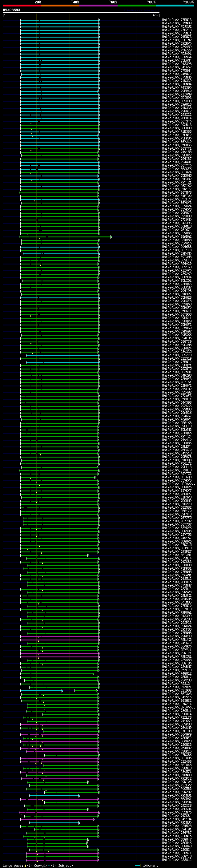Select UniRef100_C5IU93 label
This screenshot has height=868, width=197.
pos(177,98)
